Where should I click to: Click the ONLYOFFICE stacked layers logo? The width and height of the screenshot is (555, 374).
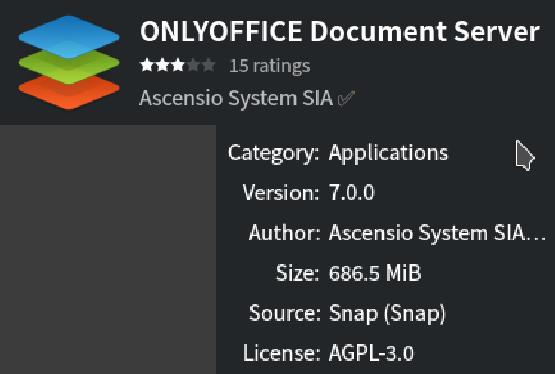click(x=69, y=62)
